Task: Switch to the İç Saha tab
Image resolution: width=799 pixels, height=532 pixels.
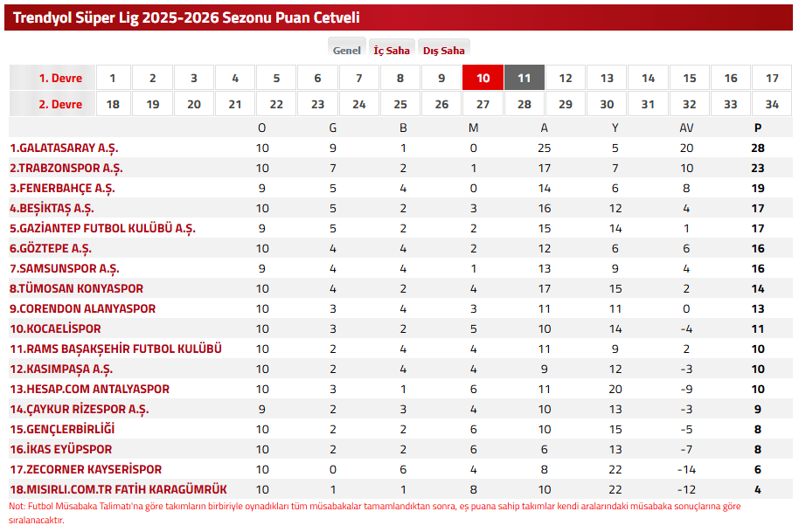Action: tap(392, 51)
